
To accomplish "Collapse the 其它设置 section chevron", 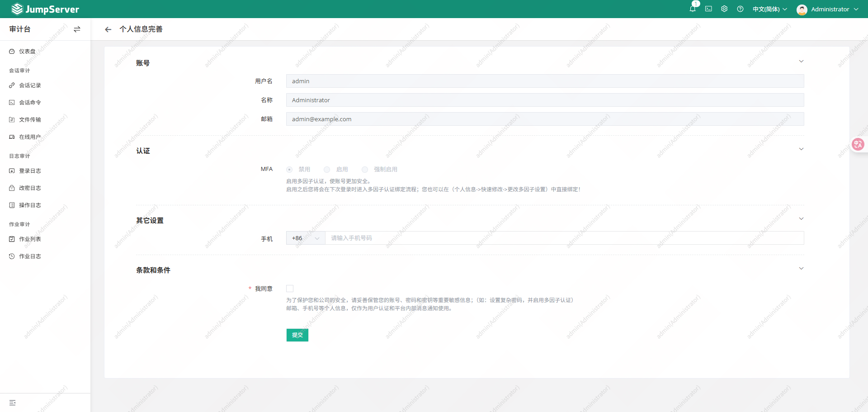I will pyautogui.click(x=801, y=219).
